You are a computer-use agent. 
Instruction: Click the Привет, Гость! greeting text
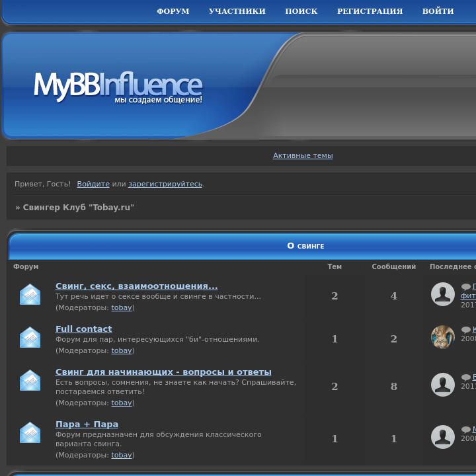(x=42, y=184)
